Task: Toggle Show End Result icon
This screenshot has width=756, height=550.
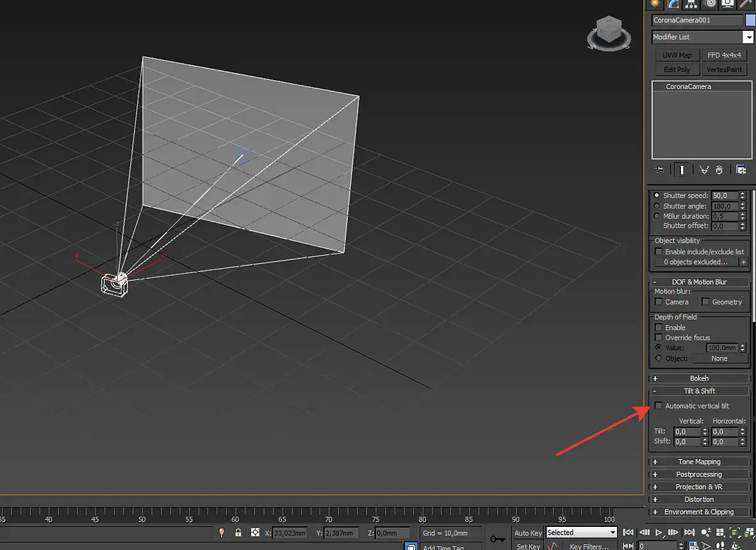Action: [682, 170]
